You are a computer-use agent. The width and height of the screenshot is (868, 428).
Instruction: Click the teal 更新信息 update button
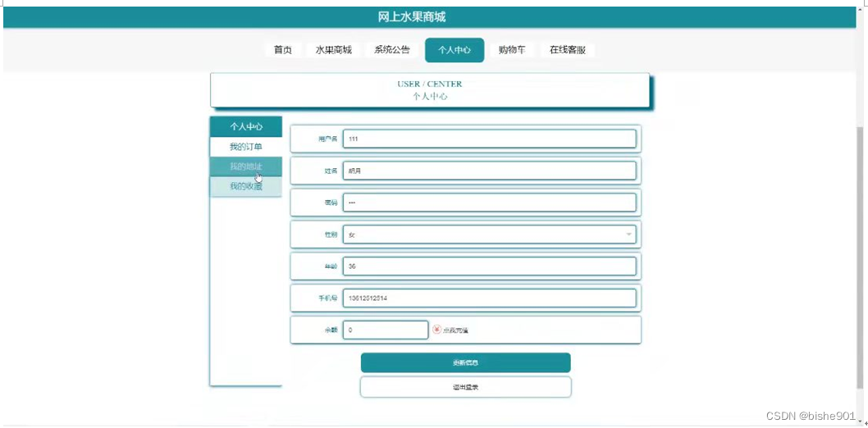coord(465,362)
